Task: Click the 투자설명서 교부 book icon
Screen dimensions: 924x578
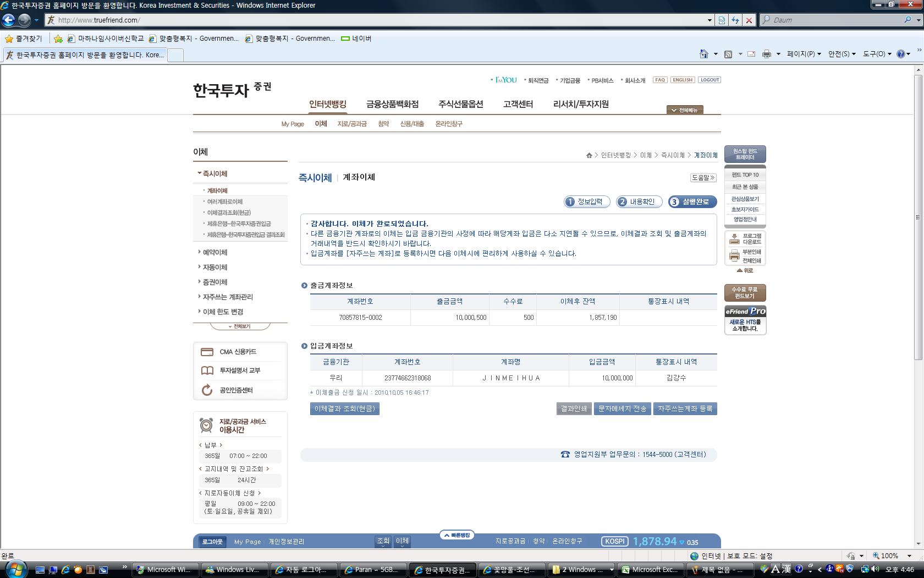Action: 207,370
